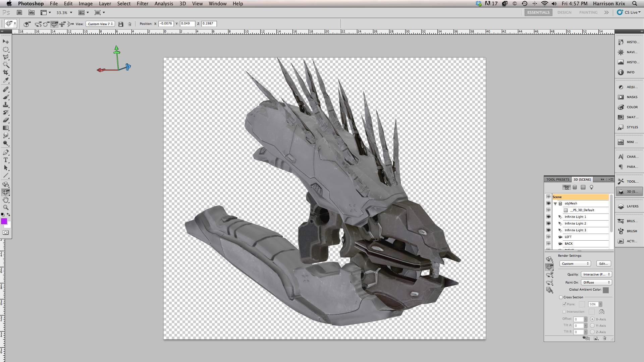Open the Quality dropdown
644x362 pixels.
click(596, 275)
